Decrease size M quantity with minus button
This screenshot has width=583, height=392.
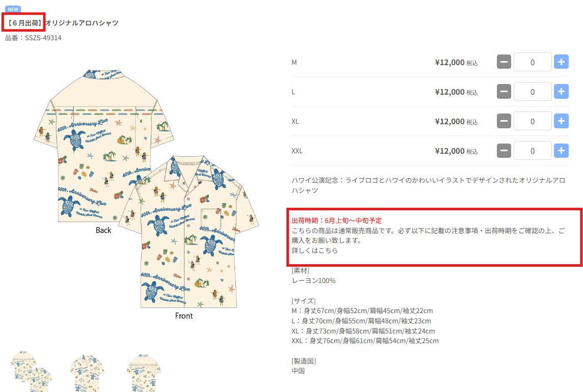click(x=503, y=62)
